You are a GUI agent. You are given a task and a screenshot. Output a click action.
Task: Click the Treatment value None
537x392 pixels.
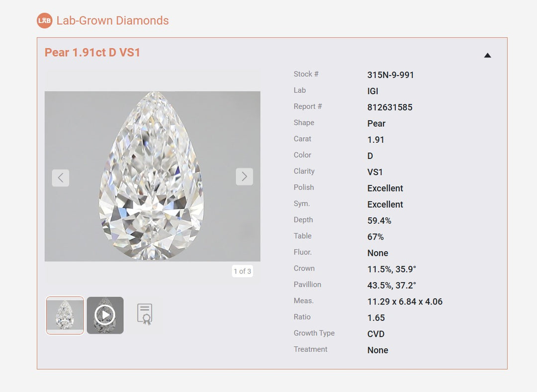point(378,350)
